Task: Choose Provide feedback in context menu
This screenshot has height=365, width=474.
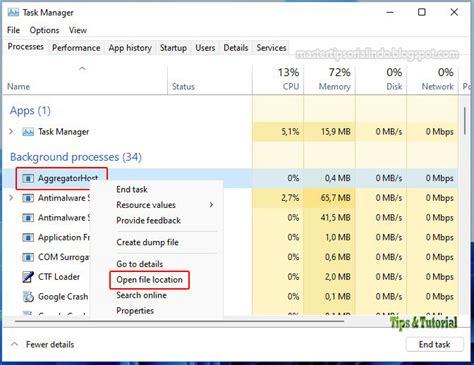Action: point(149,220)
